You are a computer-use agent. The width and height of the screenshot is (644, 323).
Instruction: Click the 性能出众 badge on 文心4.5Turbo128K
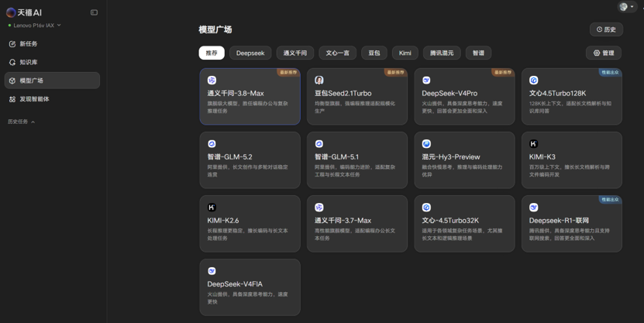point(610,72)
